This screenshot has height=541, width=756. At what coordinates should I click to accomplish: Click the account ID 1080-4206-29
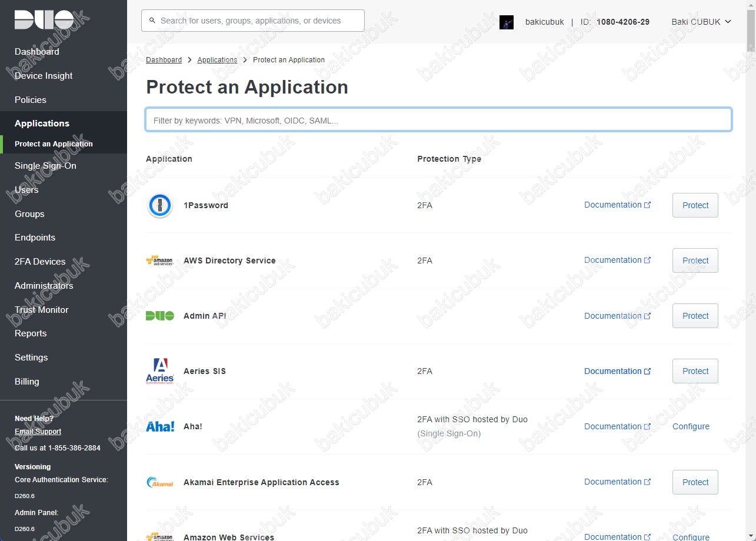click(x=623, y=22)
